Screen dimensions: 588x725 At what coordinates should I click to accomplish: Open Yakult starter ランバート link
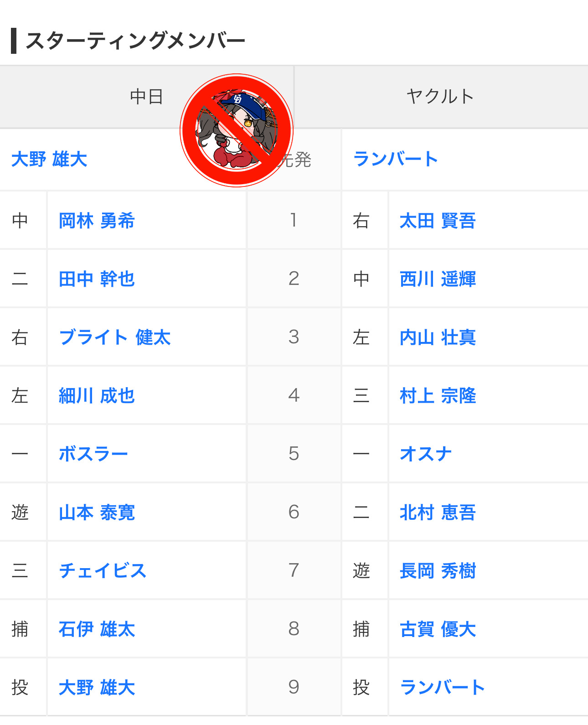[x=395, y=159]
